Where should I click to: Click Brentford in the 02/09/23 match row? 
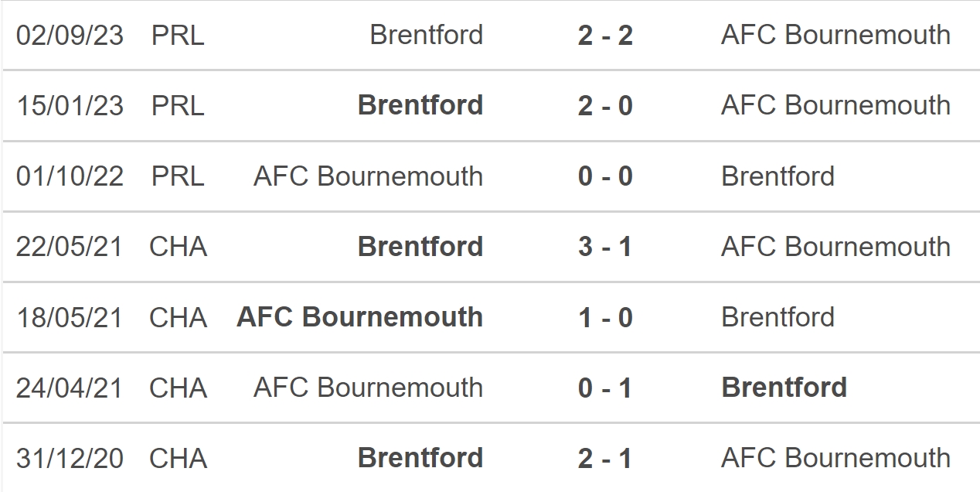click(427, 35)
